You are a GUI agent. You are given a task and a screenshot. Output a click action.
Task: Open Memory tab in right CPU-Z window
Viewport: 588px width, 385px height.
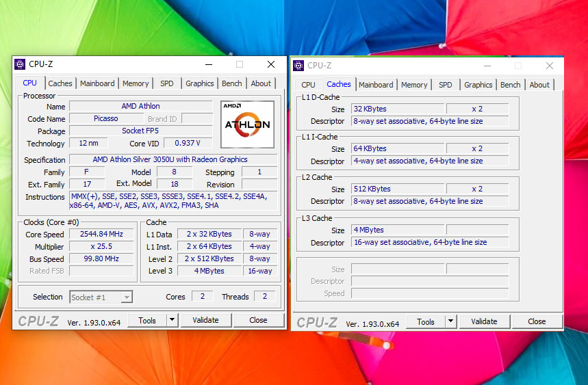click(414, 85)
